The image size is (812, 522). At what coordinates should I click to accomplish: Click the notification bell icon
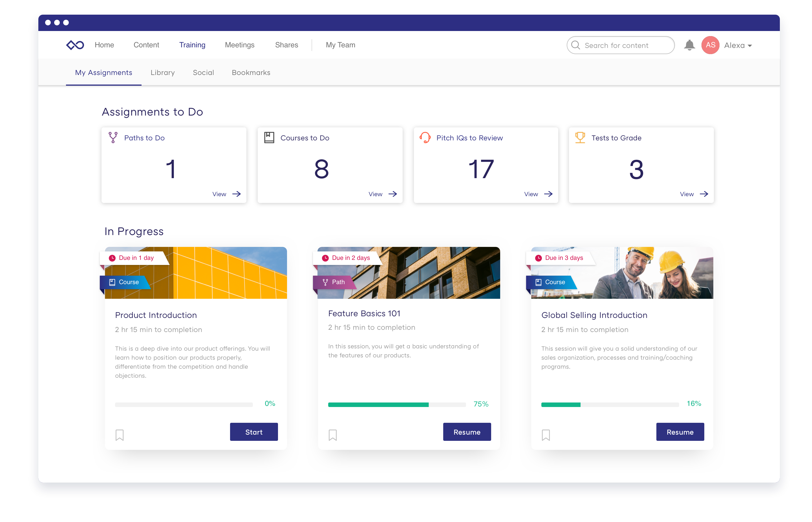pos(688,45)
